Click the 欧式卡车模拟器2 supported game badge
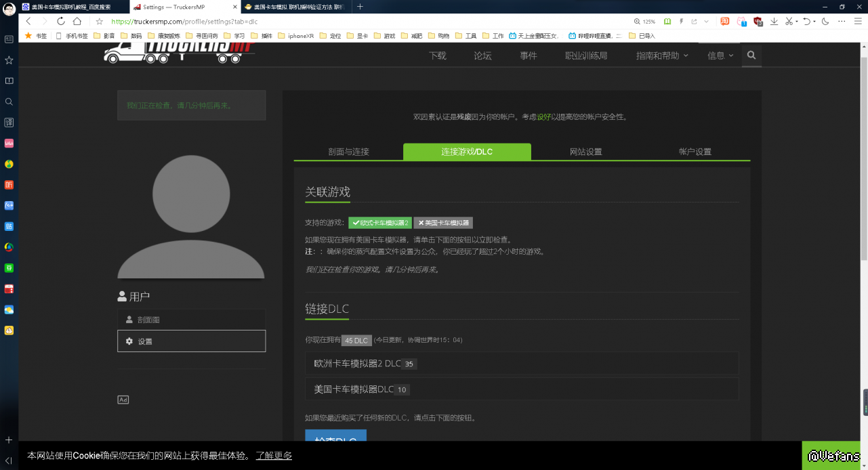 click(380, 223)
